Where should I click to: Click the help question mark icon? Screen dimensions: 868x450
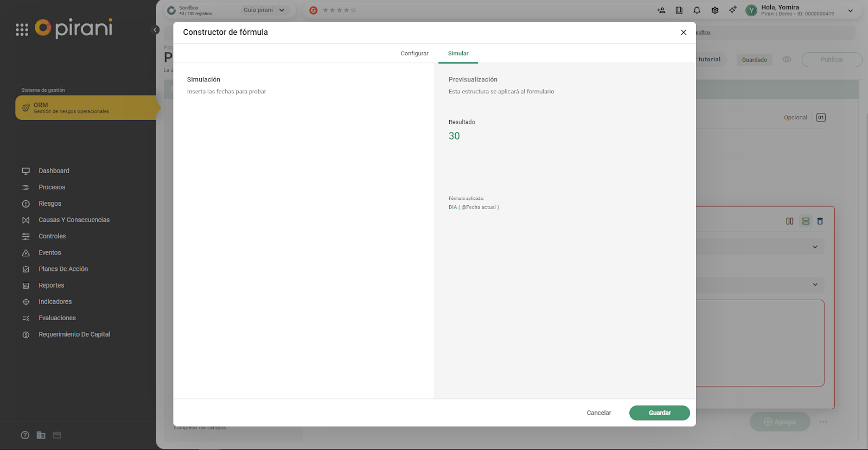[x=25, y=435]
